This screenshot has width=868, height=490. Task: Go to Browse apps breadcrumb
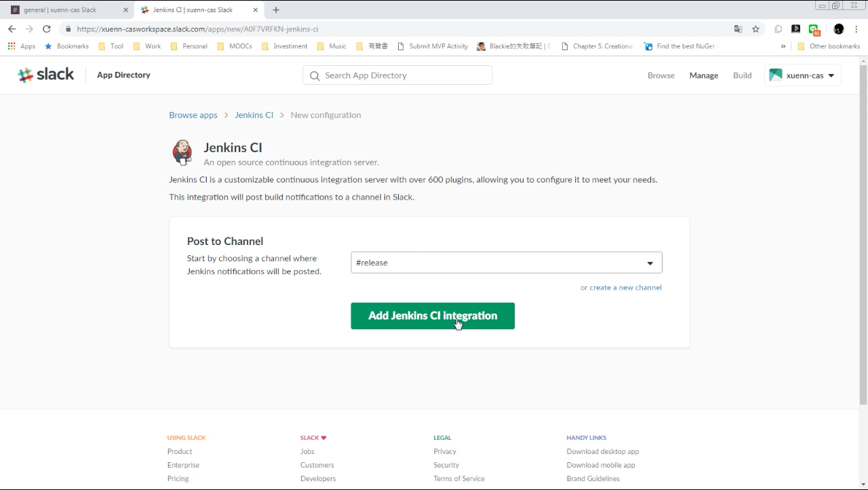coord(193,115)
